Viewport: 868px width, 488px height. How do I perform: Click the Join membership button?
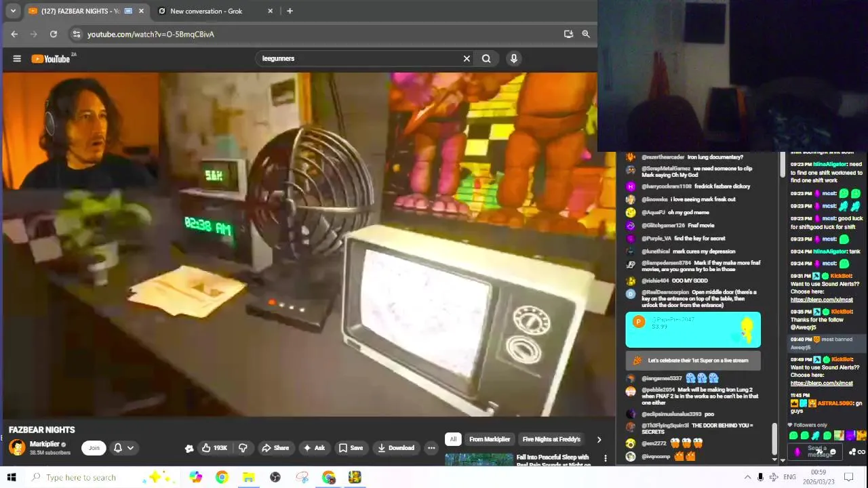[94, 448]
